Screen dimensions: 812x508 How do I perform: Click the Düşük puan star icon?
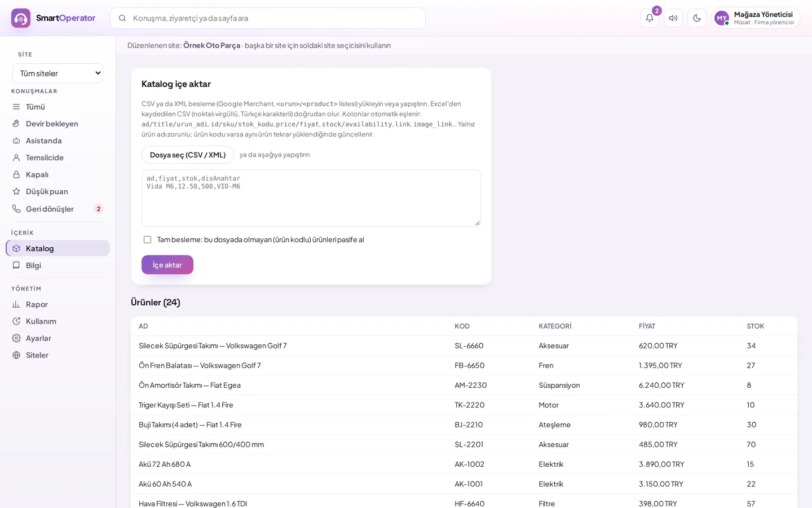(16, 191)
